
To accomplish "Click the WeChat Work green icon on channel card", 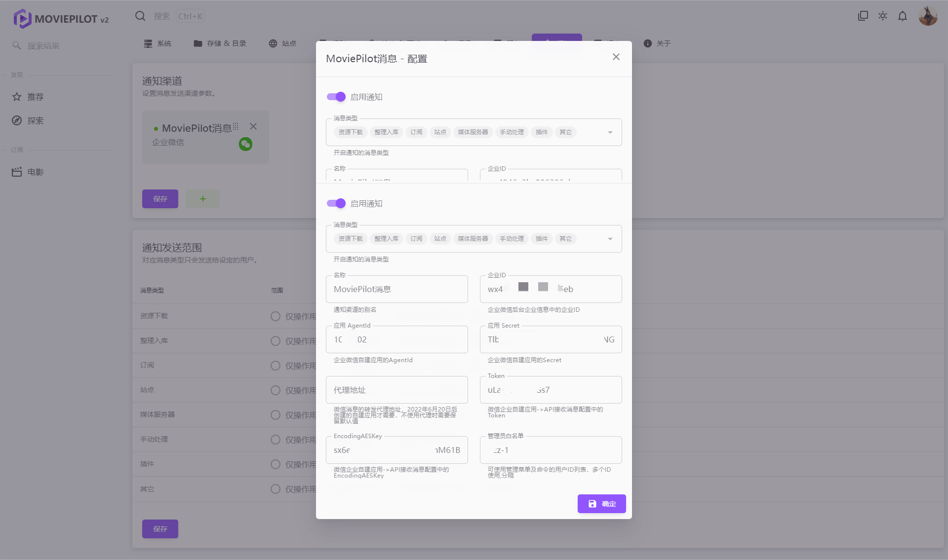I will pyautogui.click(x=245, y=144).
